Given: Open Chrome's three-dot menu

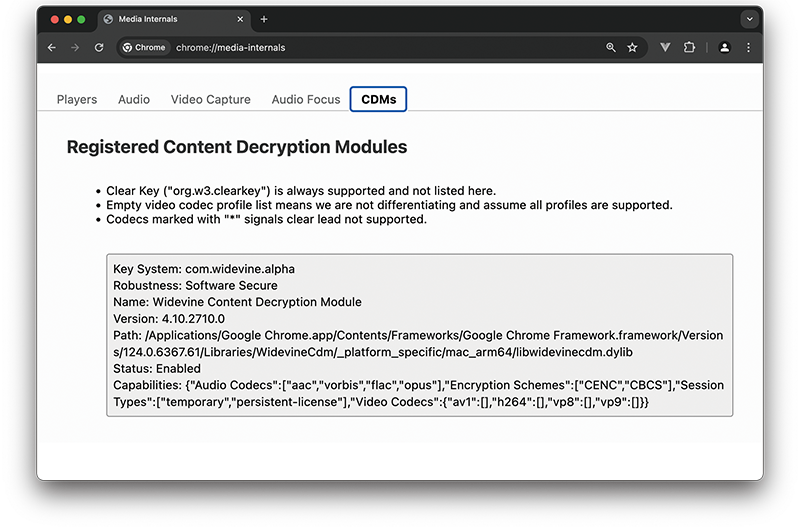Looking at the screenshot, I should tap(748, 47).
